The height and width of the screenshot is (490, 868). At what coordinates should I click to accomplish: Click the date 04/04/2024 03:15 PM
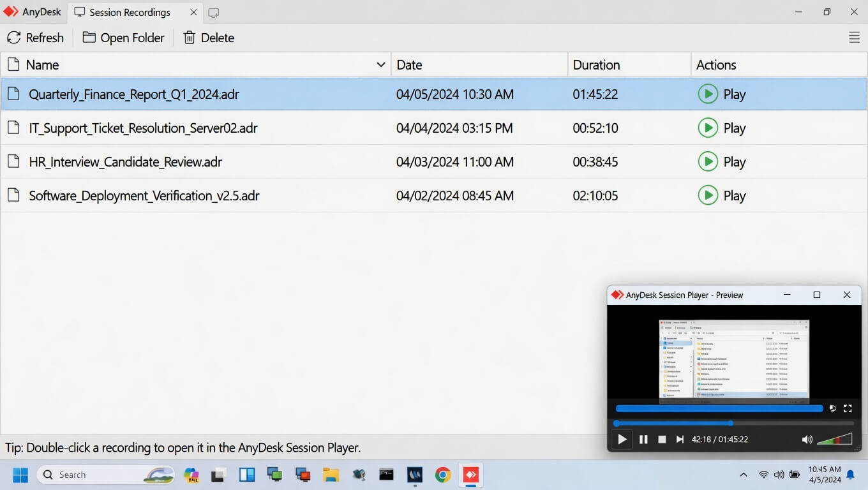(x=454, y=128)
